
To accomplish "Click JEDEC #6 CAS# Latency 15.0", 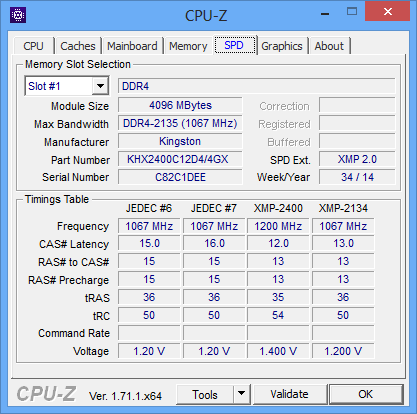I will click(x=149, y=243).
